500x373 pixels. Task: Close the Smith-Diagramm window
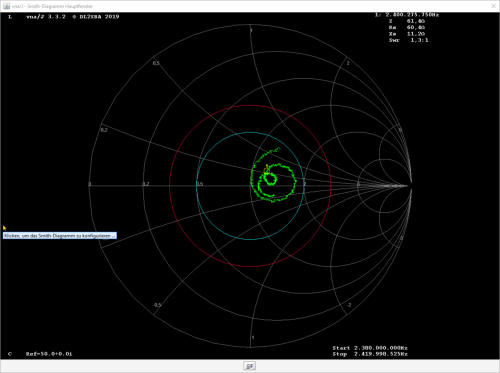[494, 6]
